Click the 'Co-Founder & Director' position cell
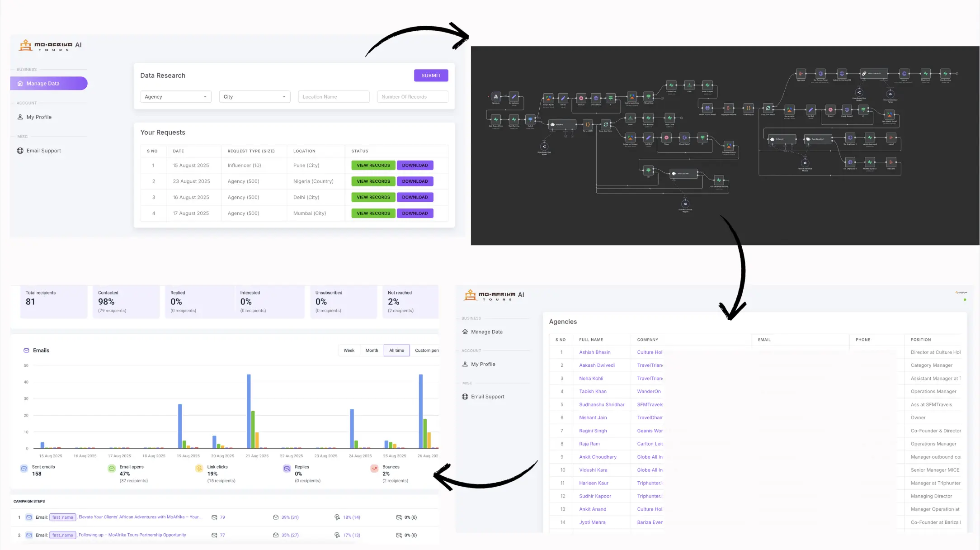The image size is (980, 550). point(936,431)
